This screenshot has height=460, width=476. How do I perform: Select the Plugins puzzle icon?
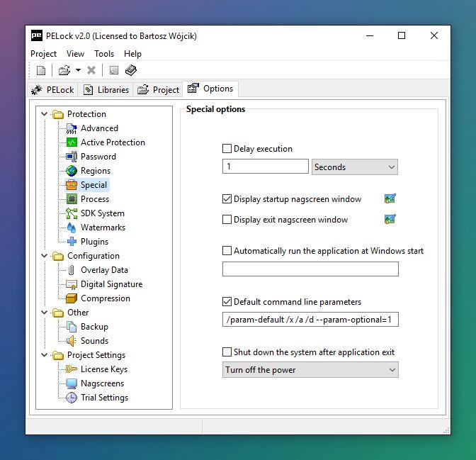pyautogui.click(x=72, y=242)
